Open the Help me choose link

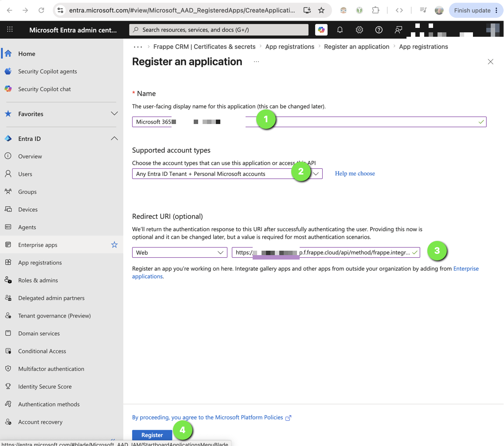[x=355, y=173]
